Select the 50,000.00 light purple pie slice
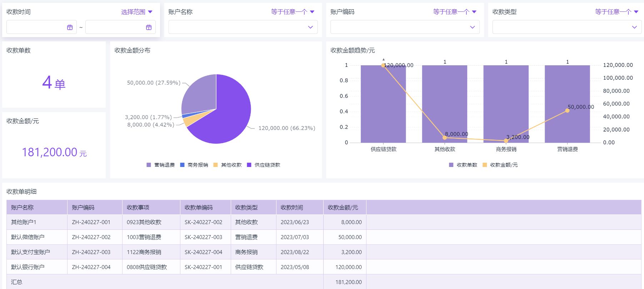The image size is (644, 289). (x=200, y=95)
